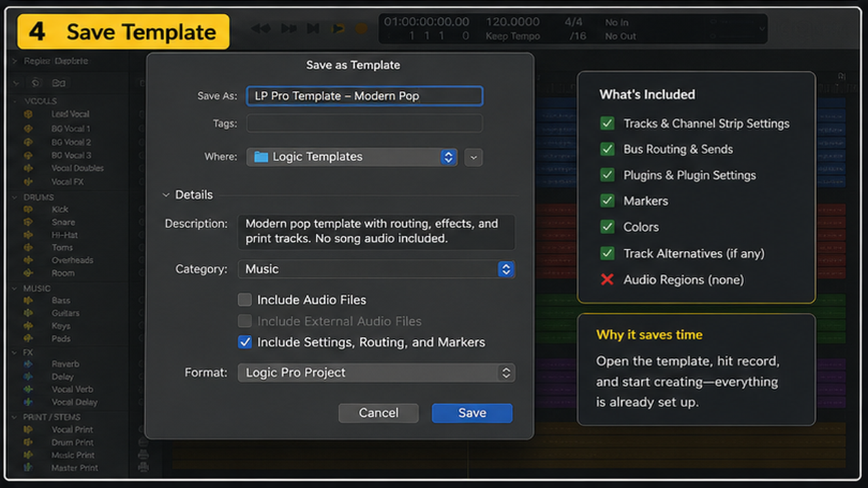This screenshot has height=488, width=868.
Task: Uncheck Include Settings, Routing, and Markers
Action: click(245, 342)
